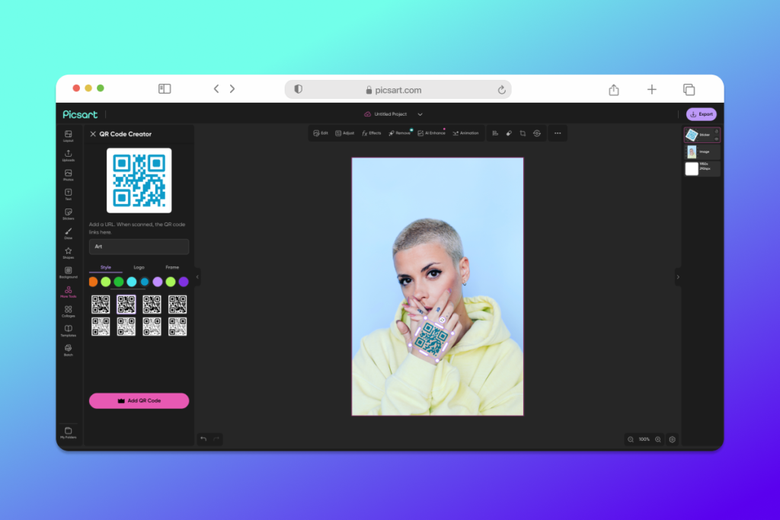Switch to the Style tab
Image resolution: width=780 pixels, height=520 pixels.
105,267
